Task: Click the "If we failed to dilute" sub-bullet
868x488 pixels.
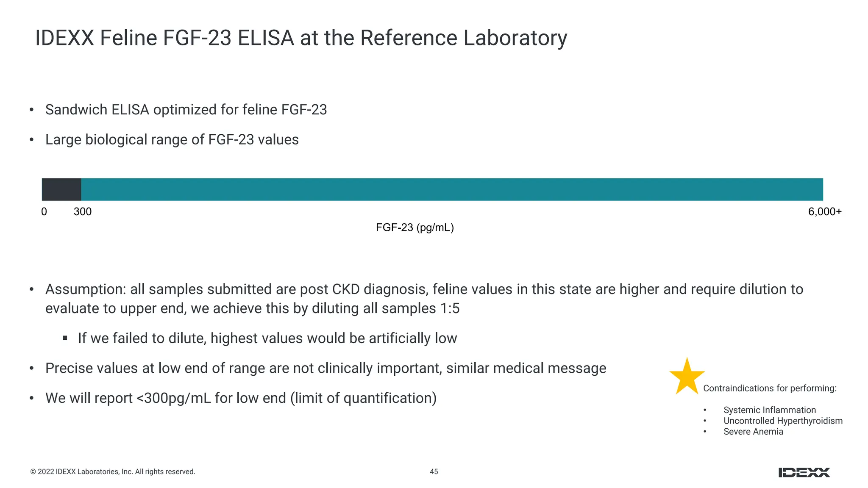Action: pos(267,338)
